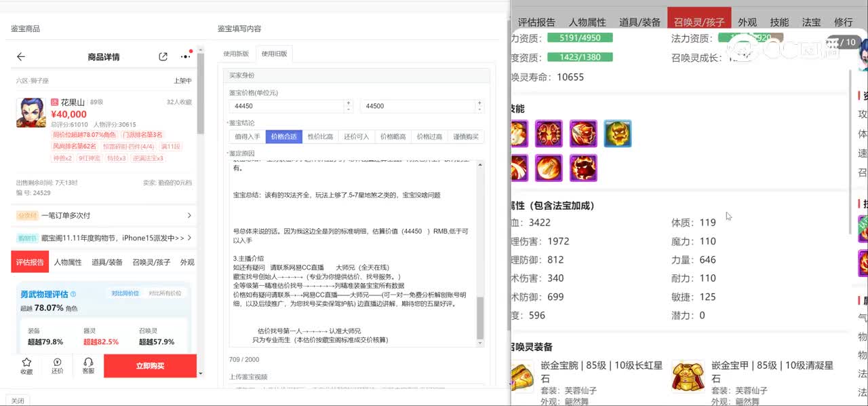Click the back arrow in 商品详情 header
Screen dimensions: 868x406
tap(21, 57)
